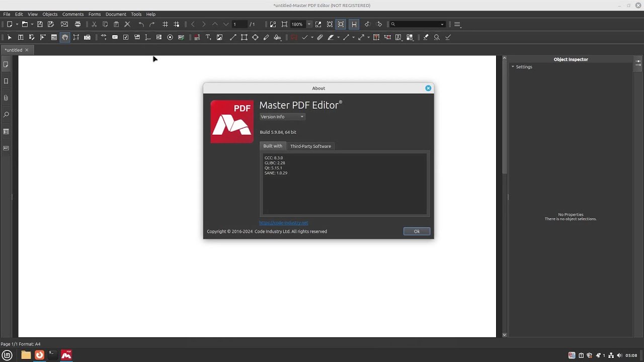Open the highlight tool dropdown arrow
This screenshot has height=362, width=644.
pos(338,37)
